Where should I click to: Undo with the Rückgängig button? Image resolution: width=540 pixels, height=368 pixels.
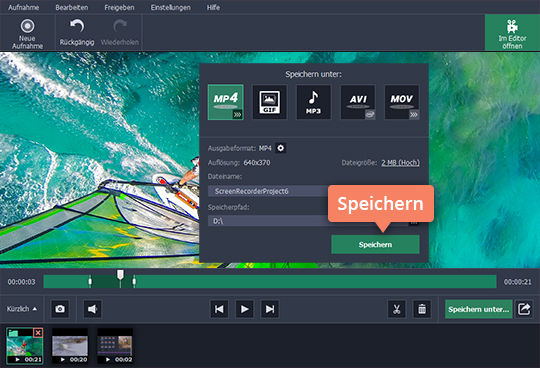point(77,33)
